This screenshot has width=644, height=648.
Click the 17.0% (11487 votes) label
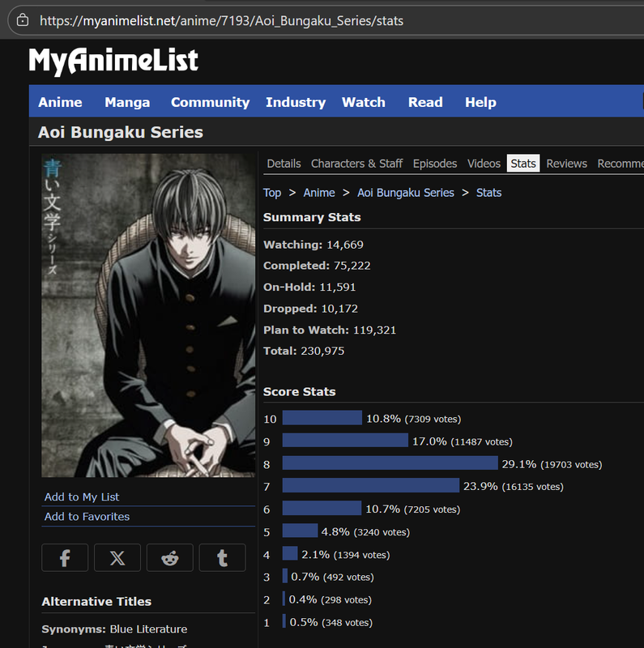tap(462, 441)
